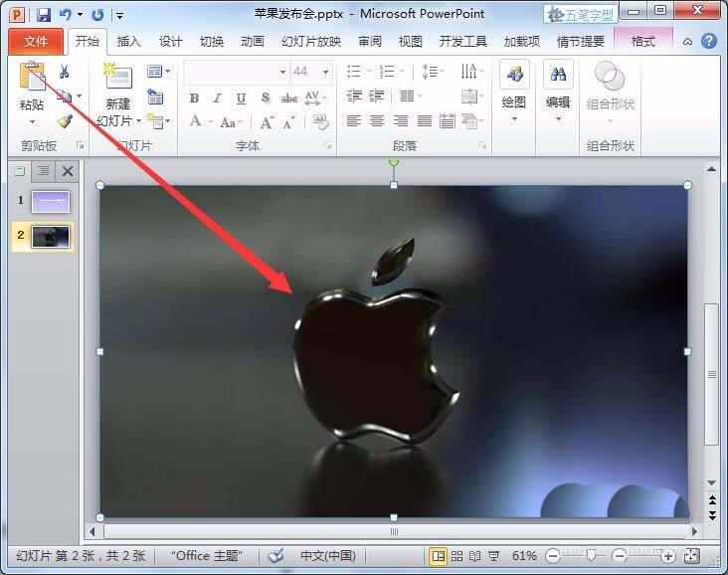Justify text alignment

pos(425,121)
